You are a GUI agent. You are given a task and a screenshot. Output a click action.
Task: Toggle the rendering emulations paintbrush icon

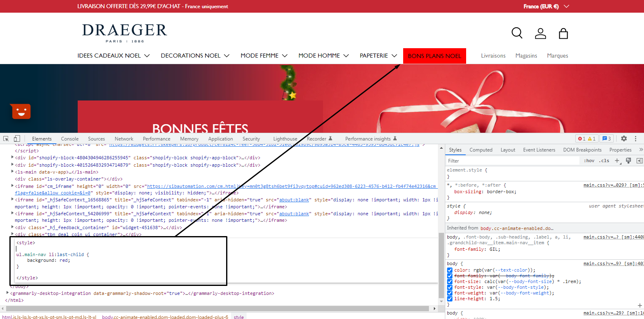(x=628, y=161)
